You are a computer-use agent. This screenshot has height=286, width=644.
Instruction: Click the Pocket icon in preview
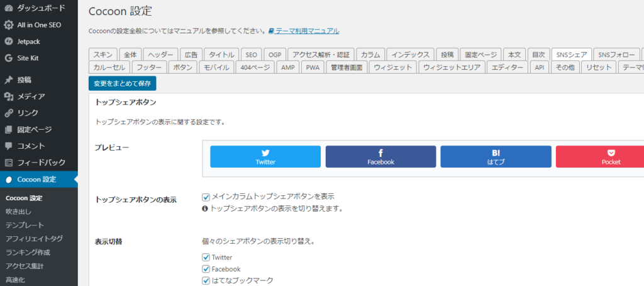(x=611, y=154)
